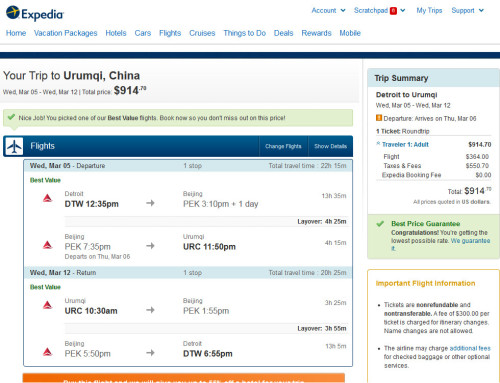Click arrow between PEK 7:35pm and URC
500x383 pixels.
150,246
